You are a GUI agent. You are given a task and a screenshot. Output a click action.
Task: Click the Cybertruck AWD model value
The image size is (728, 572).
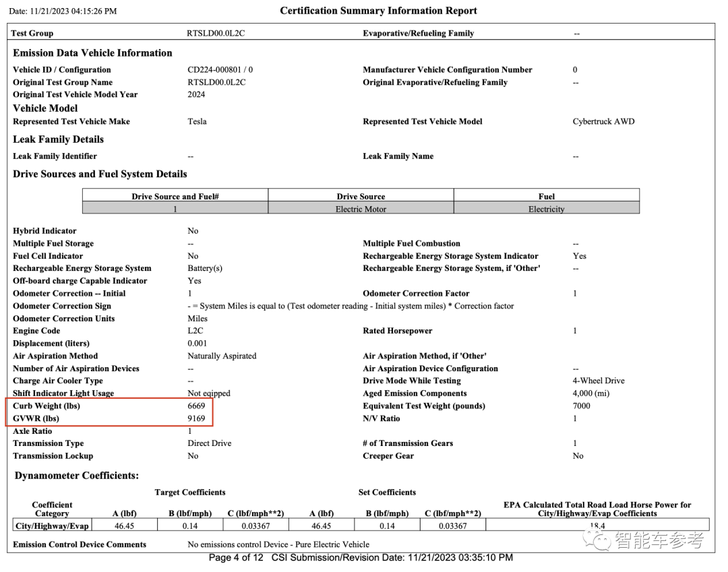(x=603, y=122)
